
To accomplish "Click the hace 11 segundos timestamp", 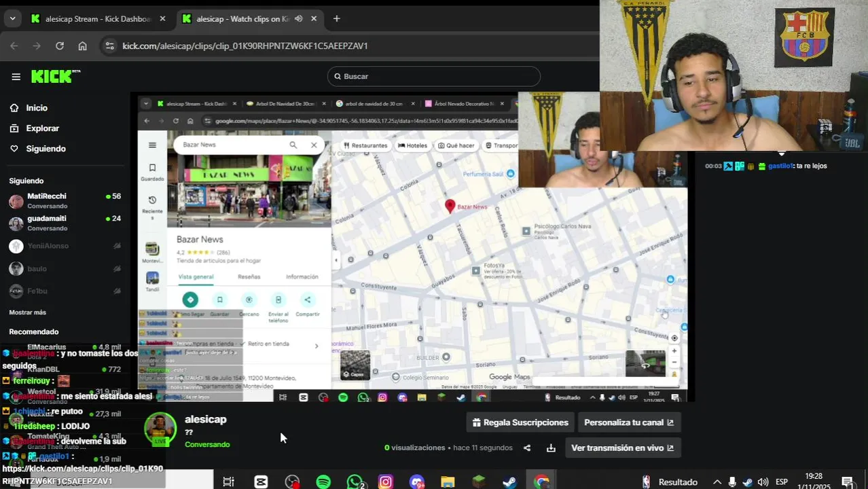I will [483, 448].
